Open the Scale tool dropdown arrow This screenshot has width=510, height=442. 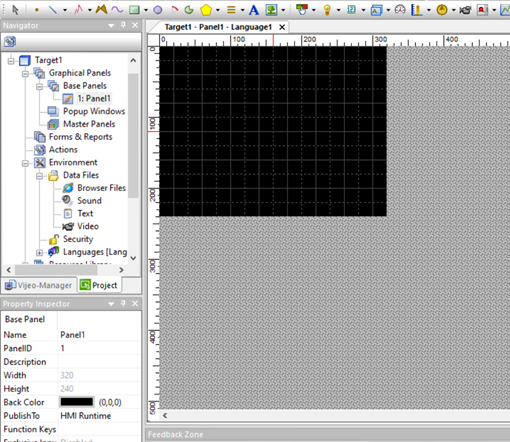tap(242, 10)
